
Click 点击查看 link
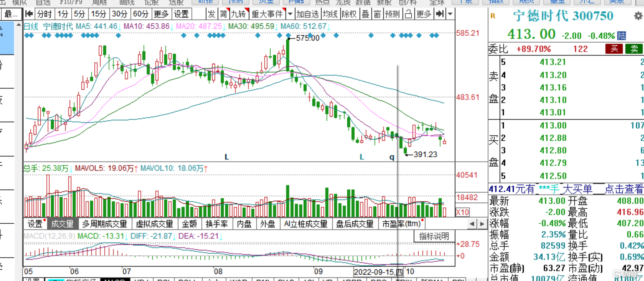(x=624, y=189)
